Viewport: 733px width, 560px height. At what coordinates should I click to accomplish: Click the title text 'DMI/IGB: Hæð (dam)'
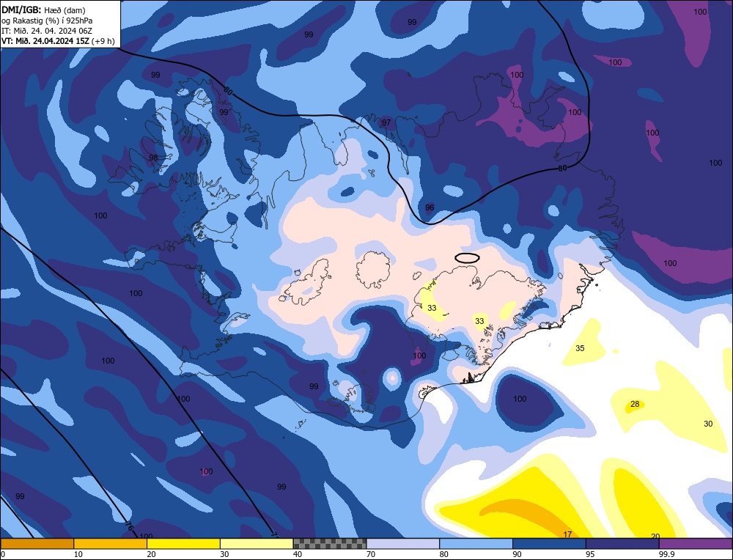(x=43, y=10)
